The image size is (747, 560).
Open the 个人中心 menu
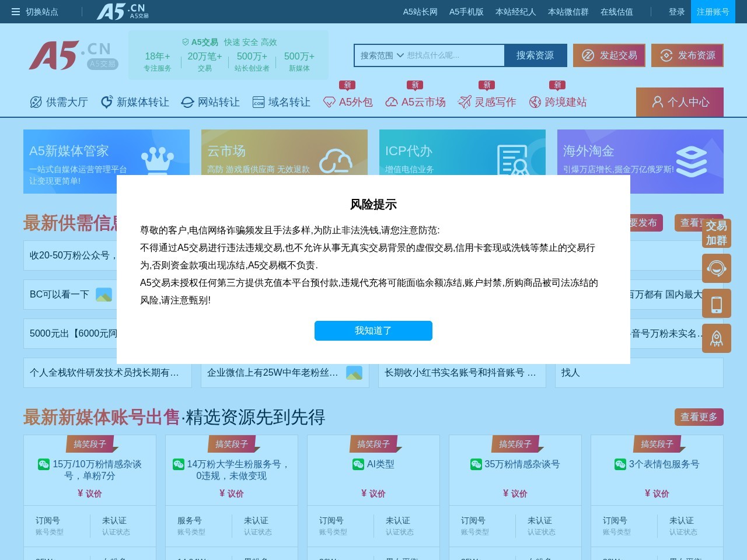click(679, 102)
